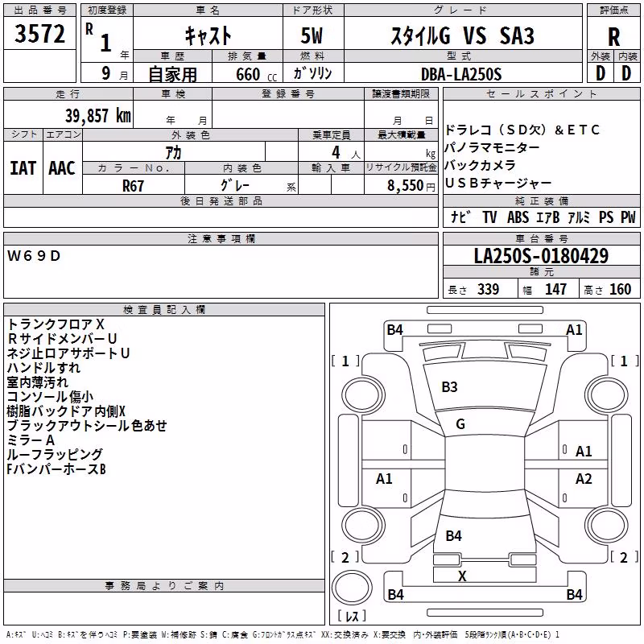Screen dimensions: 644x644
Task: Click sales point ドラレコ（SD欠）＆ETC
Action: click(522, 130)
